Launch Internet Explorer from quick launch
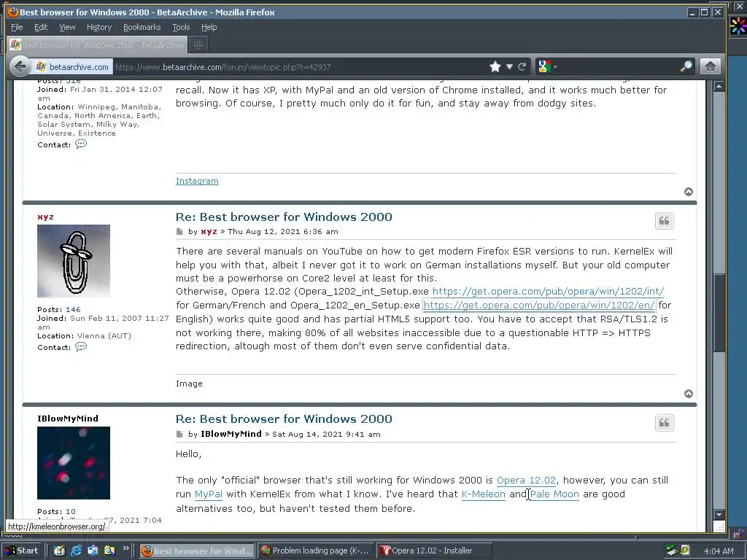This screenshot has height=560, width=747. [x=76, y=551]
